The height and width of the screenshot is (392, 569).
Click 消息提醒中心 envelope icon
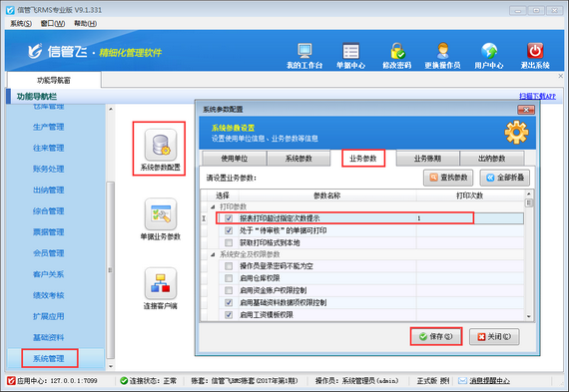click(462, 381)
